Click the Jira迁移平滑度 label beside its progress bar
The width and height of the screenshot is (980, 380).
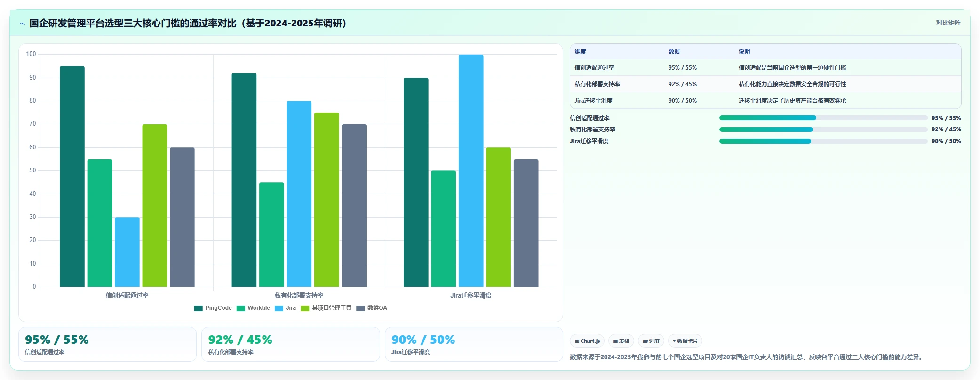(x=589, y=141)
